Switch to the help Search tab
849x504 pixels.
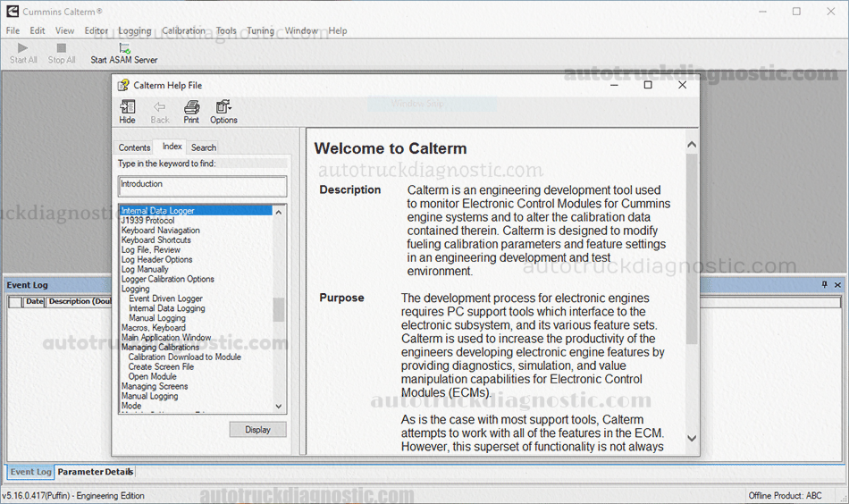click(x=204, y=147)
